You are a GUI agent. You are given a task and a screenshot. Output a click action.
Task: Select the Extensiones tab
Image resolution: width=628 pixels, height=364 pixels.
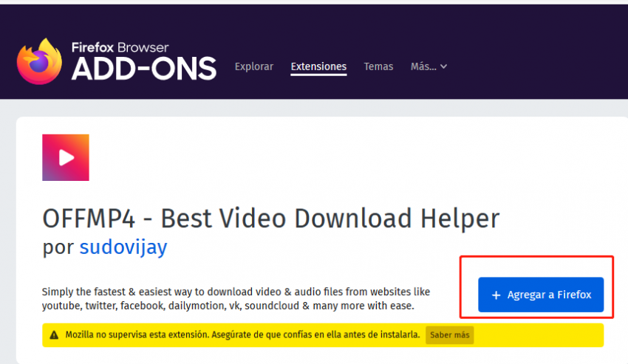point(318,66)
